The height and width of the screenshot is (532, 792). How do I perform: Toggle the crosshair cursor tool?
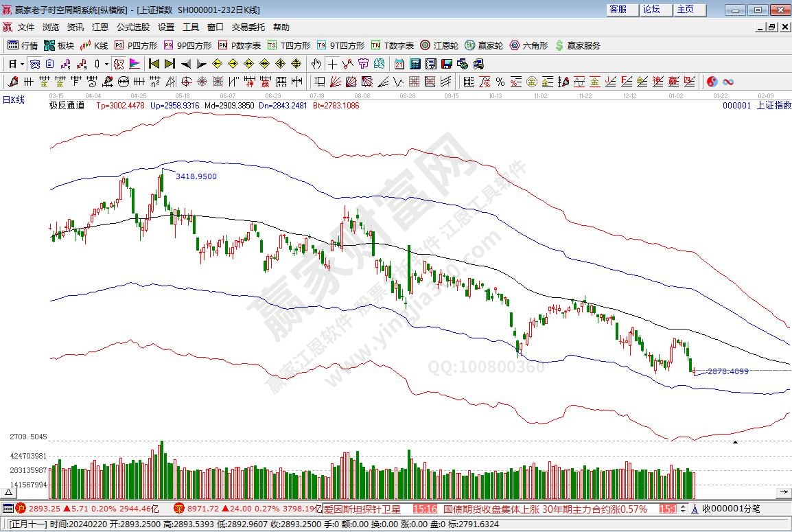coord(332,64)
